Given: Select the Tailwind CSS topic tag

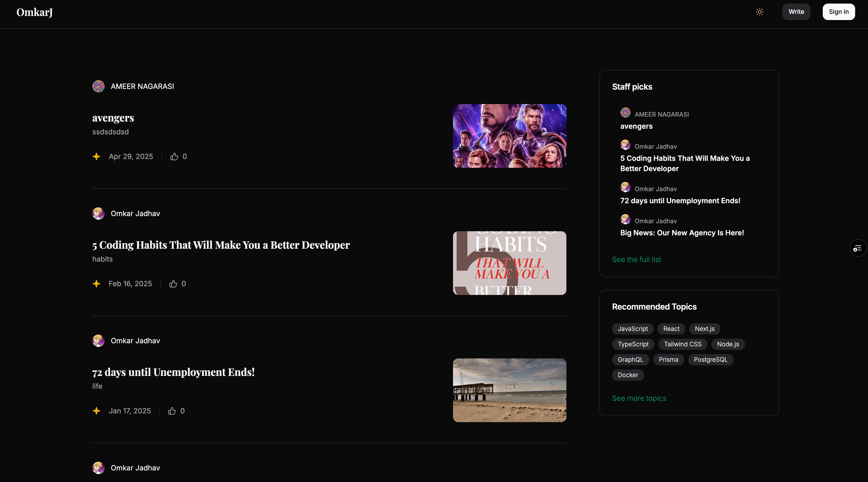Looking at the screenshot, I should pyautogui.click(x=683, y=344).
